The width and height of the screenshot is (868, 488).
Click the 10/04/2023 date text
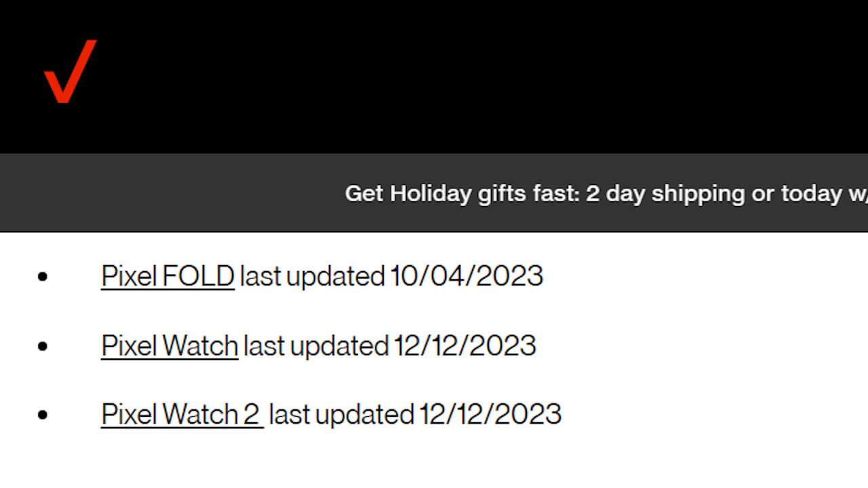(467, 277)
